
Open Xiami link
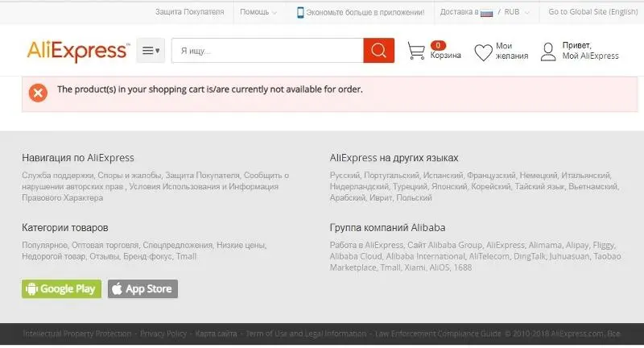tap(415, 267)
